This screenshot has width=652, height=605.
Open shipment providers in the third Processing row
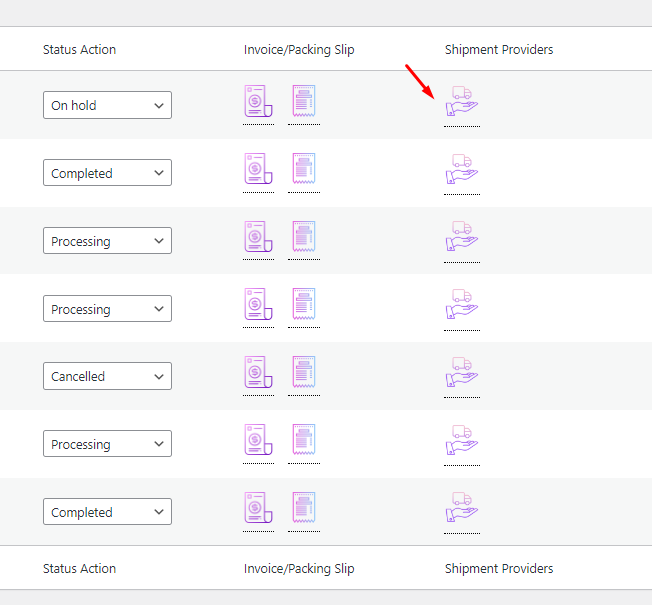pyautogui.click(x=462, y=440)
